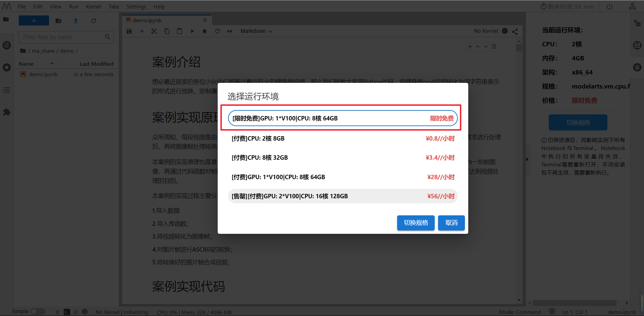
Task: Confirm with dialog 切换规格 button
Action: [416, 223]
